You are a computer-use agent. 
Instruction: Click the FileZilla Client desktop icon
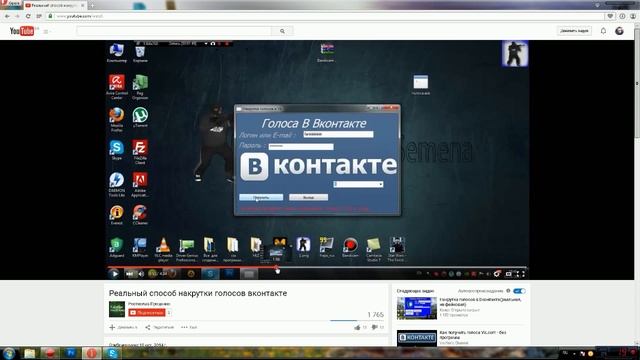tap(140, 152)
